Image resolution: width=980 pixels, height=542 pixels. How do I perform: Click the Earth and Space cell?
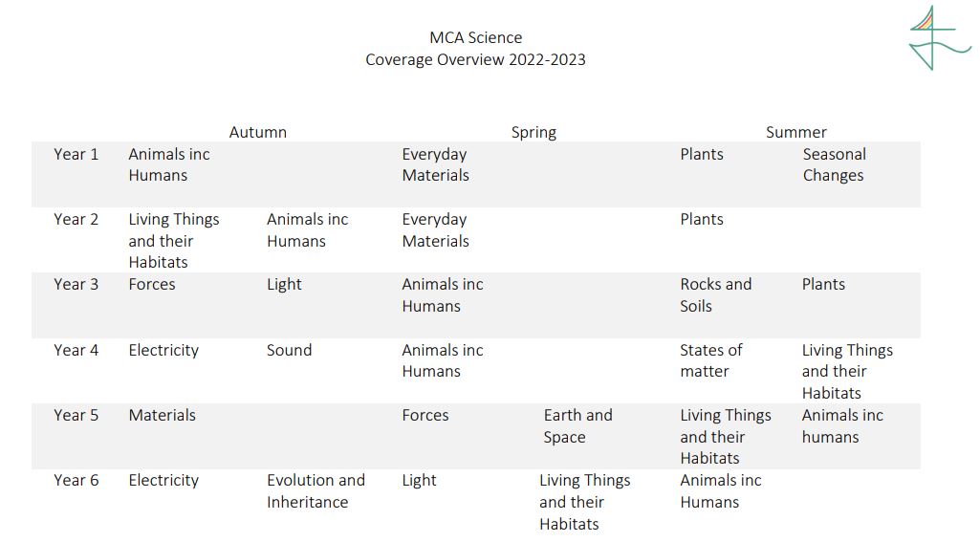tap(577, 425)
